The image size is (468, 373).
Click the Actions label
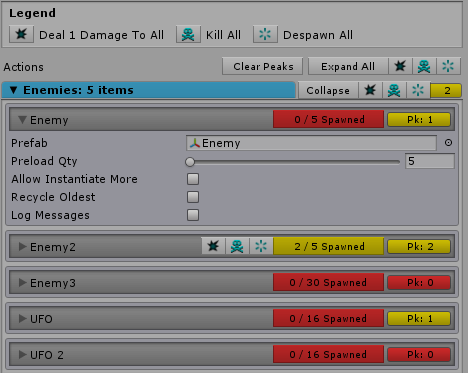pos(23,67)
